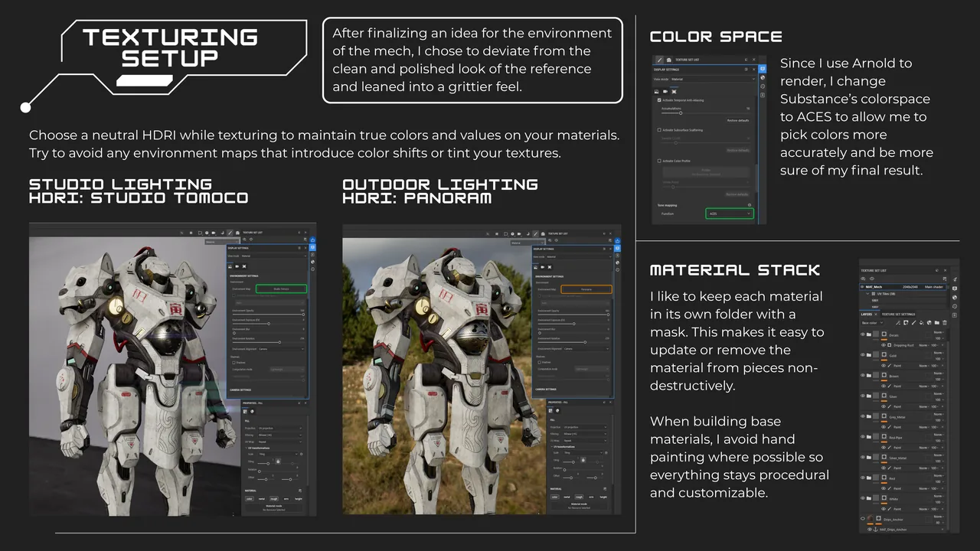Click the add mask icon in Layers toolbar
The height and width of the screenshot is (551, 980).
[x=906, y=323]
